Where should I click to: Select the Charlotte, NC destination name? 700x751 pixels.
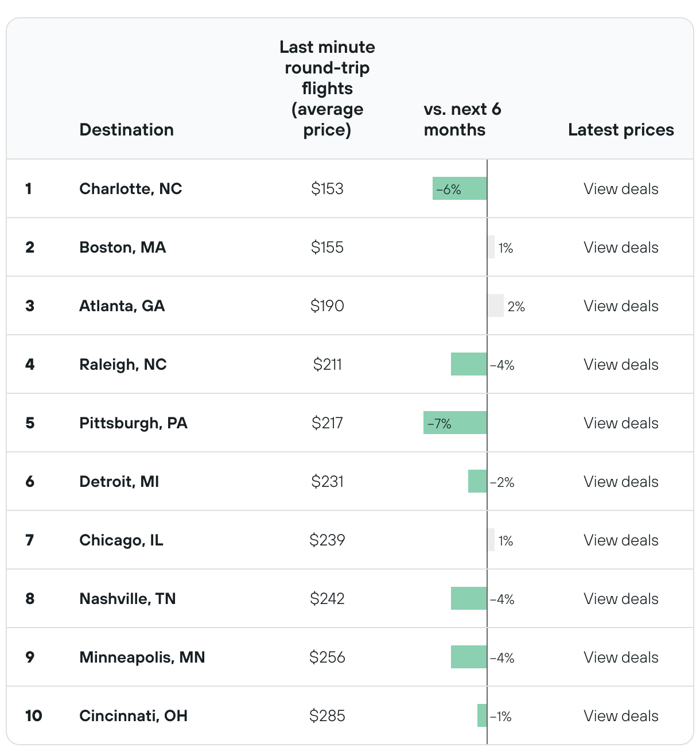(130, 189)
